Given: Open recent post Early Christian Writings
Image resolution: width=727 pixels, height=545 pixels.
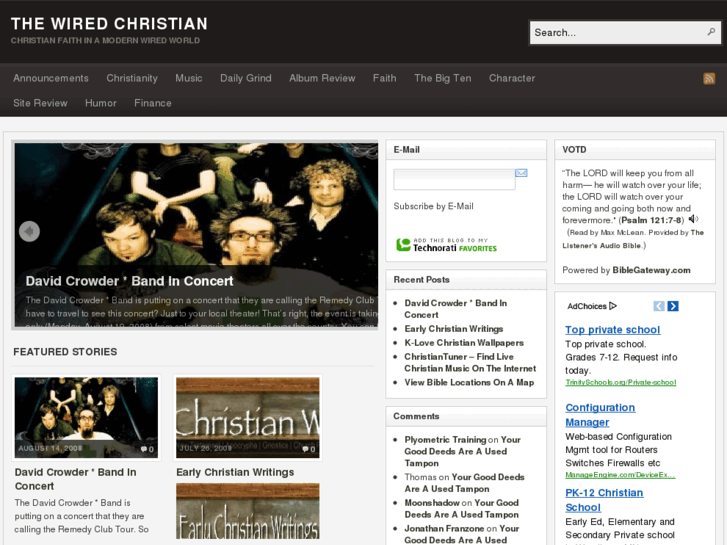Looking at the screenshot, I should (453, 329).
